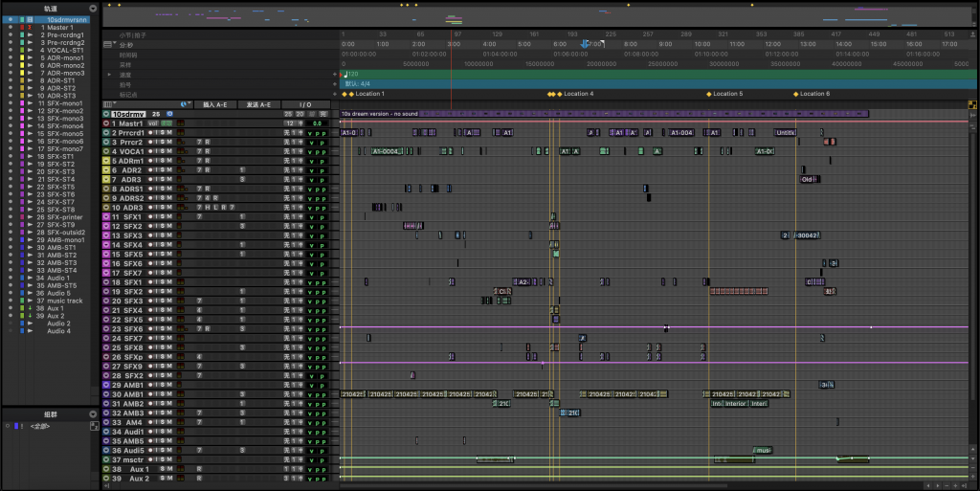Click the 插入 A-E column header
This screenshot has height=491, width=980.
[x=215, y=104]
